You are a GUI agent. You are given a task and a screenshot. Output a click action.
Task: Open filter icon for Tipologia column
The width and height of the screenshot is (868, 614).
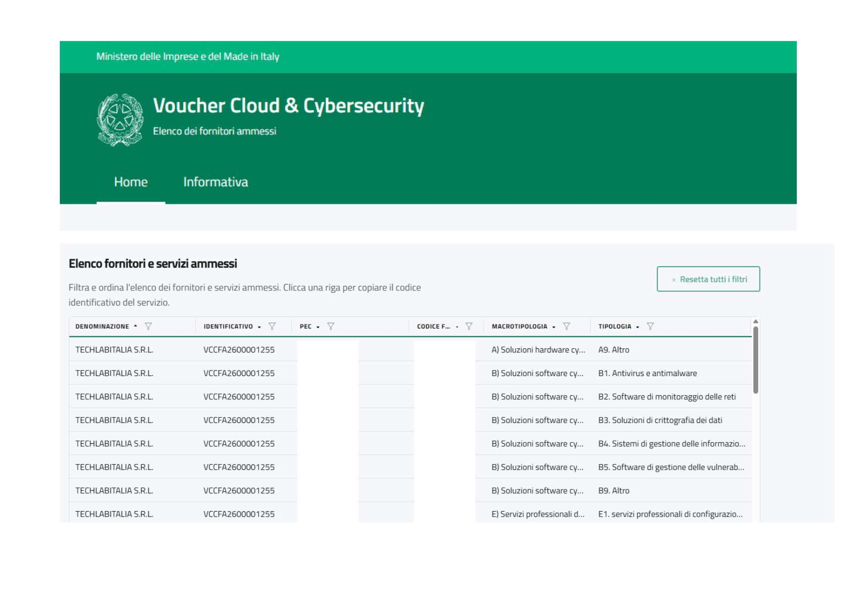tap(650, 327)
